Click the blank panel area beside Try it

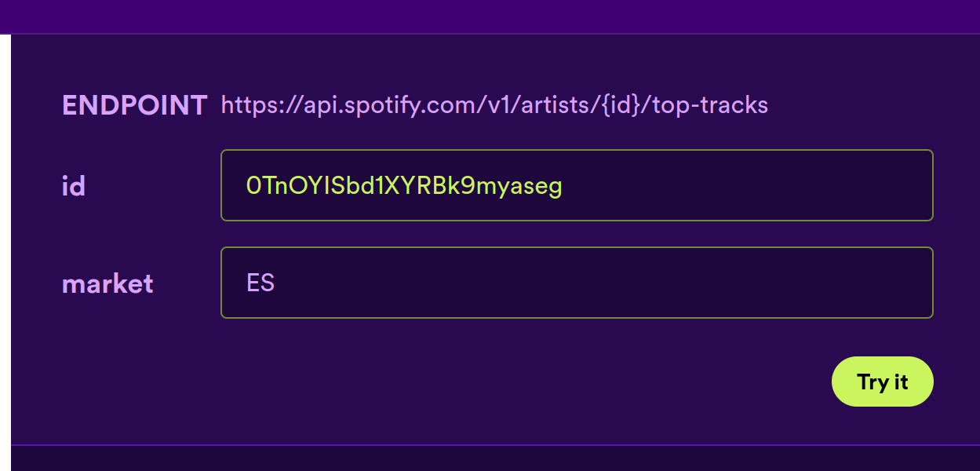pos(424,382)
